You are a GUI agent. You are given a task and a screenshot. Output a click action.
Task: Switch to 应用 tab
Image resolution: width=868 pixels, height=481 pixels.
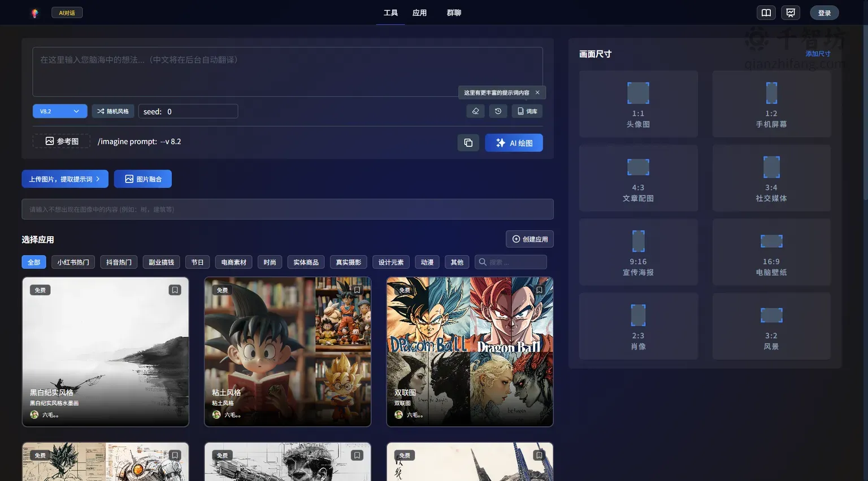coord(419,13)
